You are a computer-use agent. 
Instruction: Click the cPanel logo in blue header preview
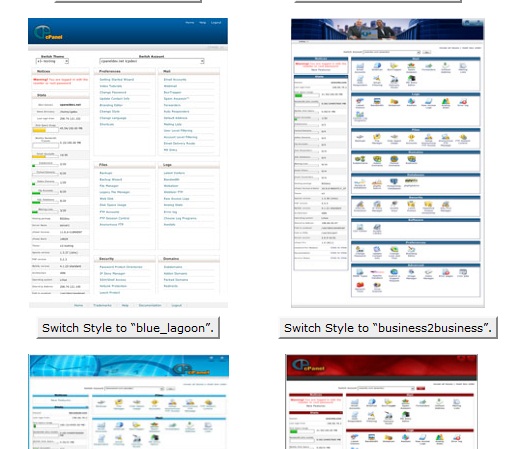pyautogui.click(x=48, y=33)
